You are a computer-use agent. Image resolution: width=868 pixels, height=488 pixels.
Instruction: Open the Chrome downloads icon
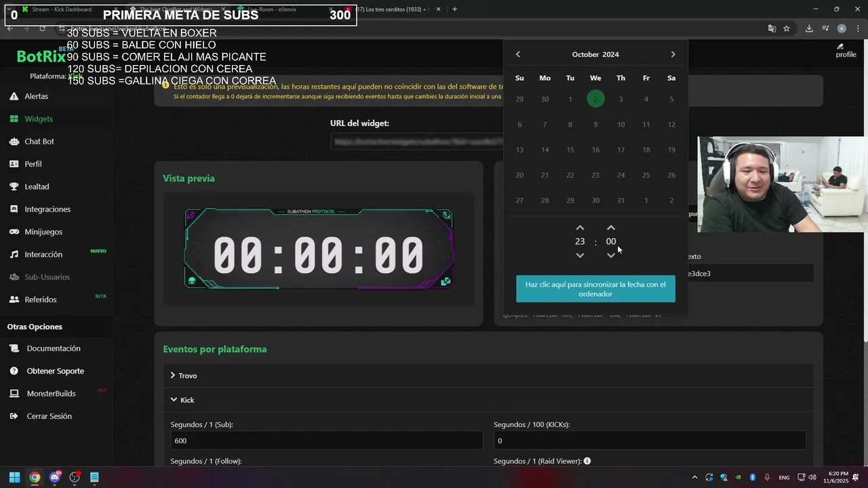click(x=809, y=28)
